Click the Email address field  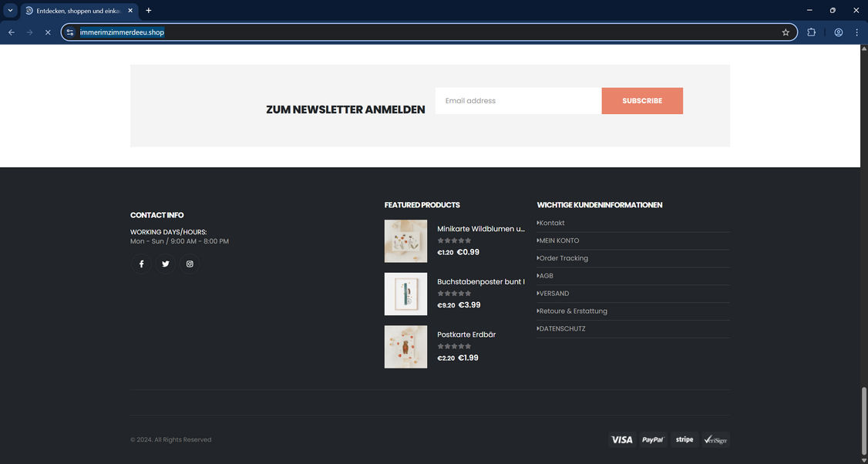(x=518, y=101)
